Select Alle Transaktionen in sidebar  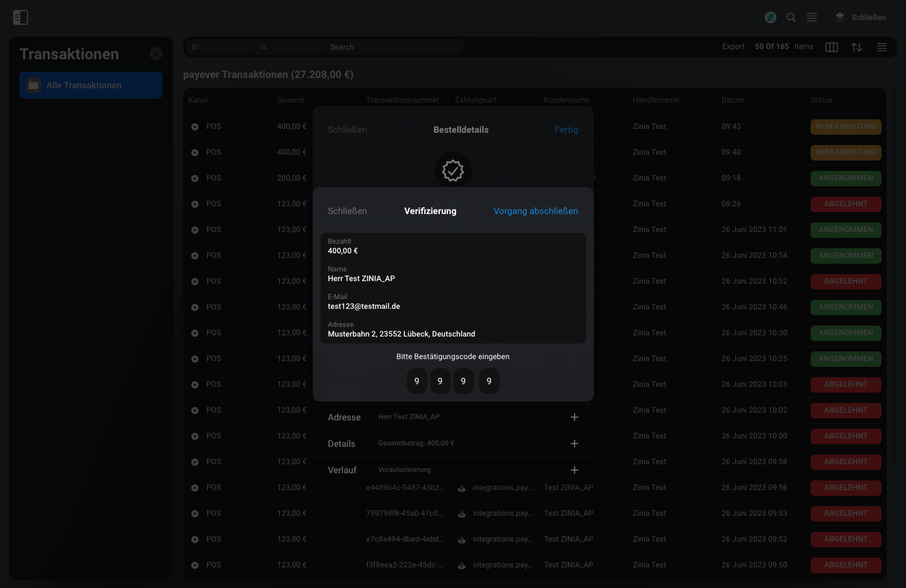pos(91,85)
